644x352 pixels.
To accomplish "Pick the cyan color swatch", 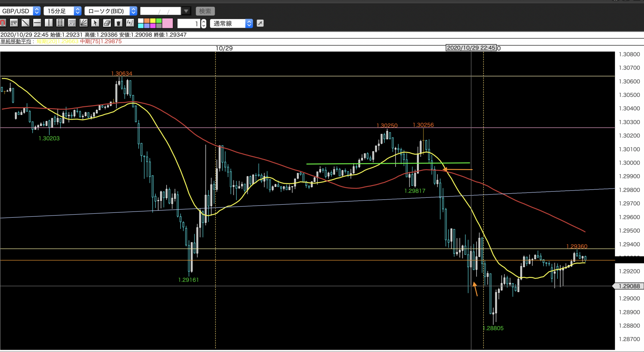I will (141, 25).
